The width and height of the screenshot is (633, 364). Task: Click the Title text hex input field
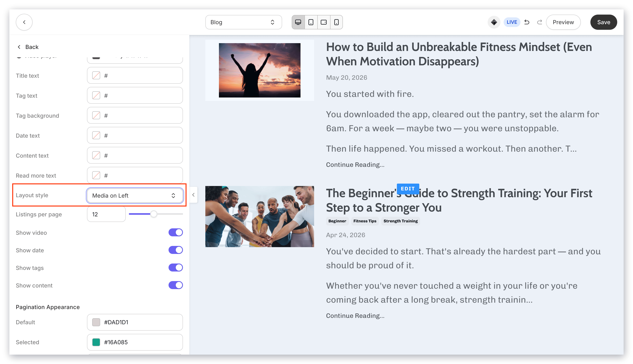point(135,76)
